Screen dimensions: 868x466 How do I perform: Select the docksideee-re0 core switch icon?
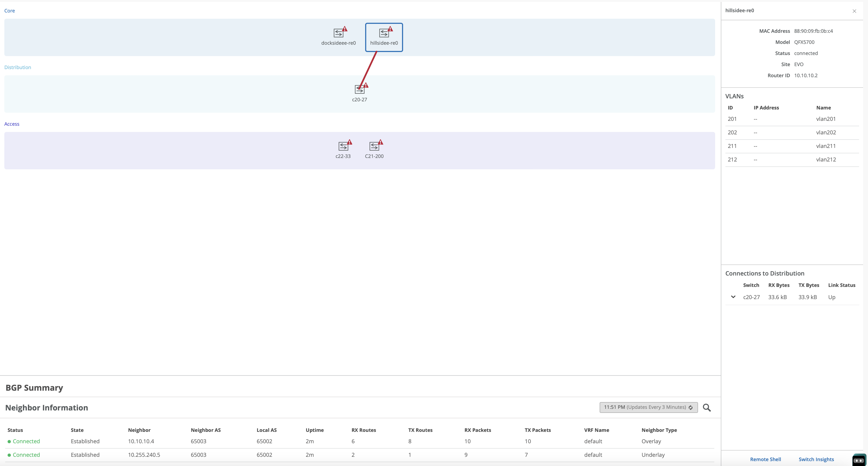pyautogui.click(x=338, y=33)
